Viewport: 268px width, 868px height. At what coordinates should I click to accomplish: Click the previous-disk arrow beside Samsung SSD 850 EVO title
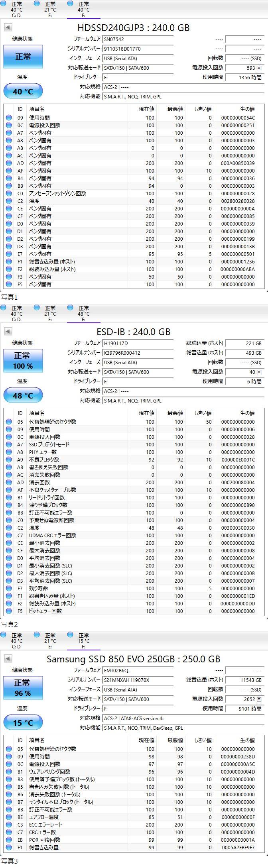coord(8,659)
